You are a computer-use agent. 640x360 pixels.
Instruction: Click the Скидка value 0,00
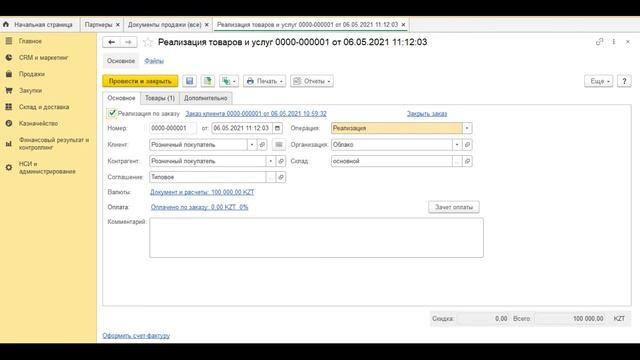click(x=482, y=318)
